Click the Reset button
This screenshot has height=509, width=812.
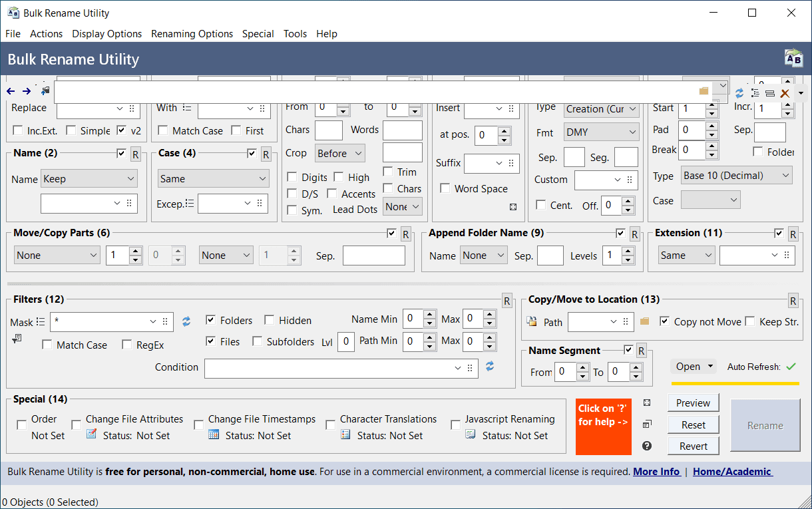tap(693, 424)
